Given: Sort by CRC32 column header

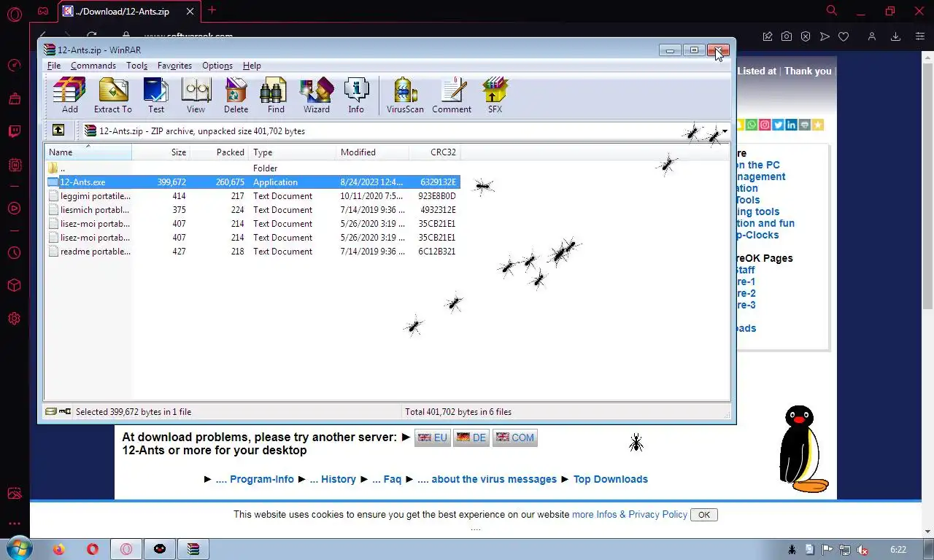Looking at the screenshot, I should click(434, 152).
